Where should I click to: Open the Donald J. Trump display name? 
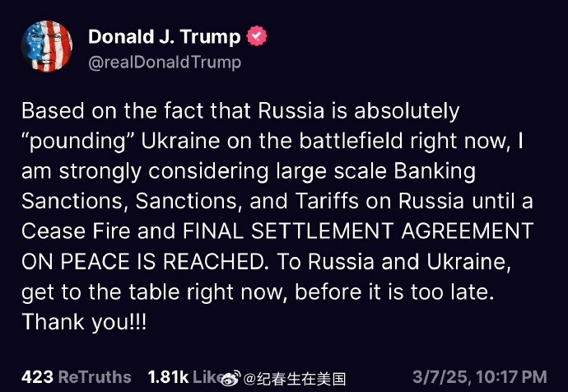tap(164, 36)
